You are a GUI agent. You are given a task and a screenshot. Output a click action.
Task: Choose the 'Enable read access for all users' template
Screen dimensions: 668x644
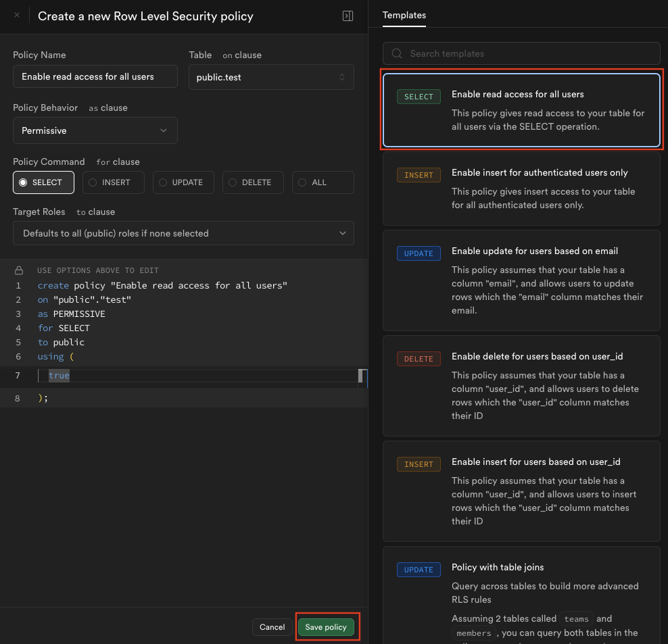point(521,110)
